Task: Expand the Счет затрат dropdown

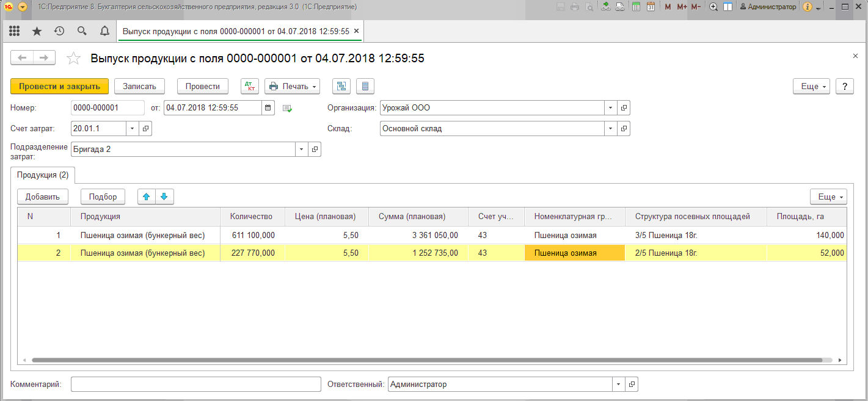Action: coord(133,129)
